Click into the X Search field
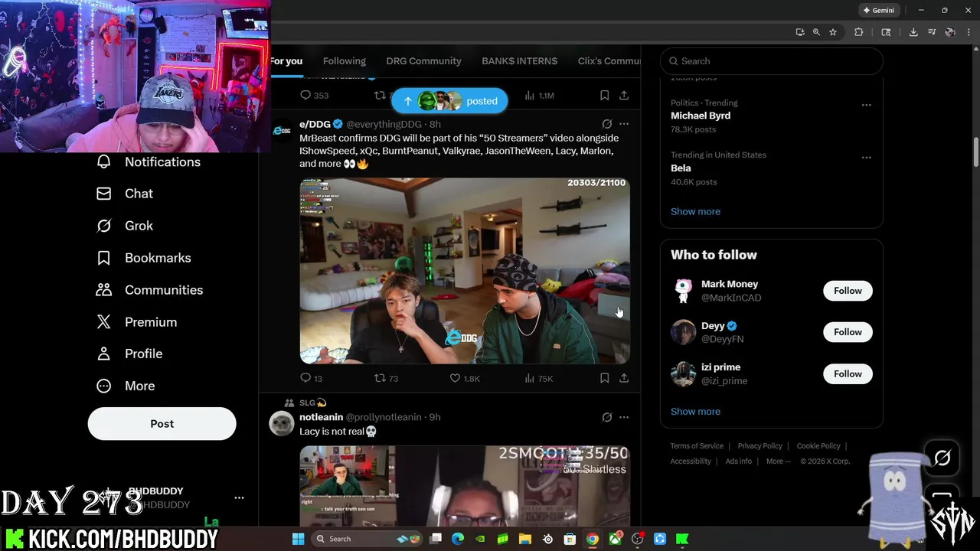The width and height of the screenshot is (980, 551). [772, 61]
